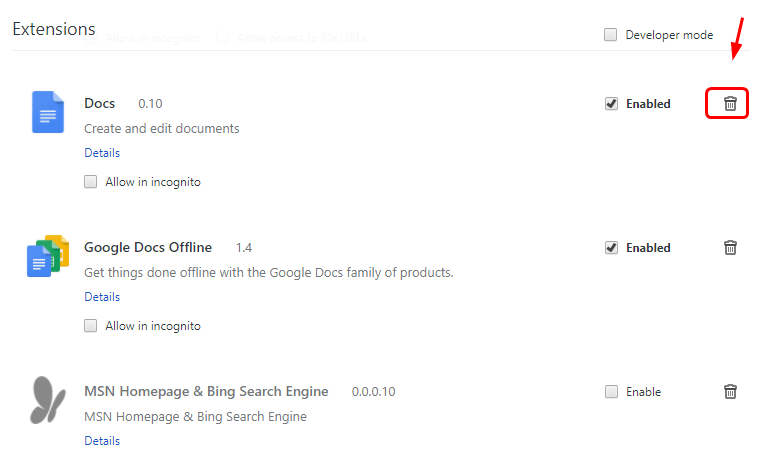Click the Google Docs Offline title
Screen dimensions: 772x467
(x=148, y=248)
